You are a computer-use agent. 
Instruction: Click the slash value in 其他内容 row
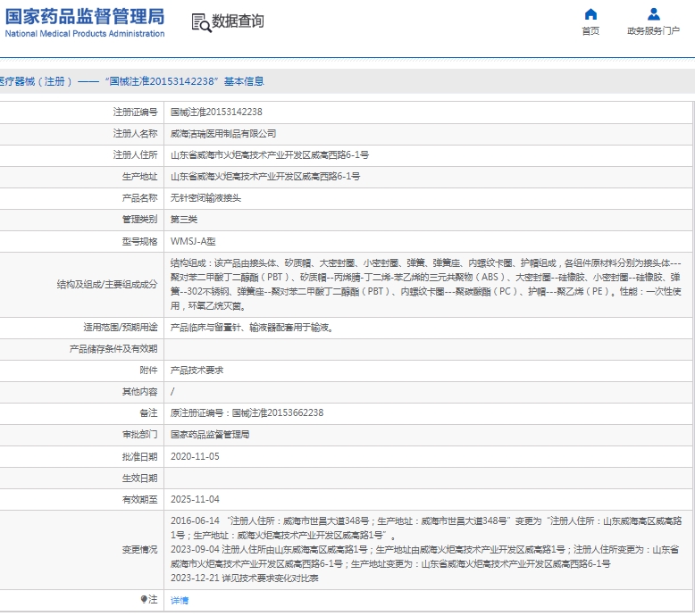172,392
